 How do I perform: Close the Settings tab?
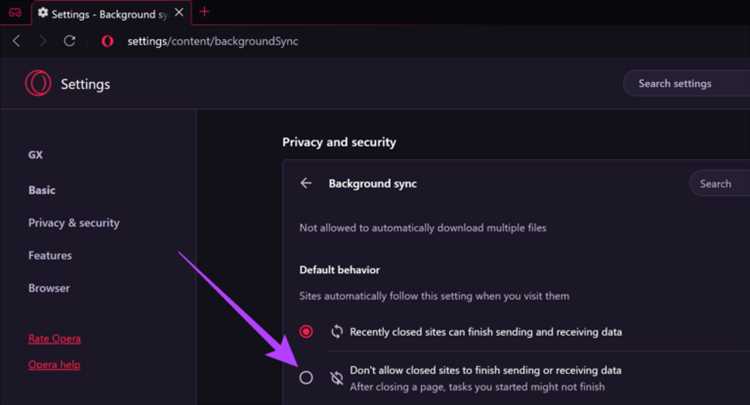point(179,13)
